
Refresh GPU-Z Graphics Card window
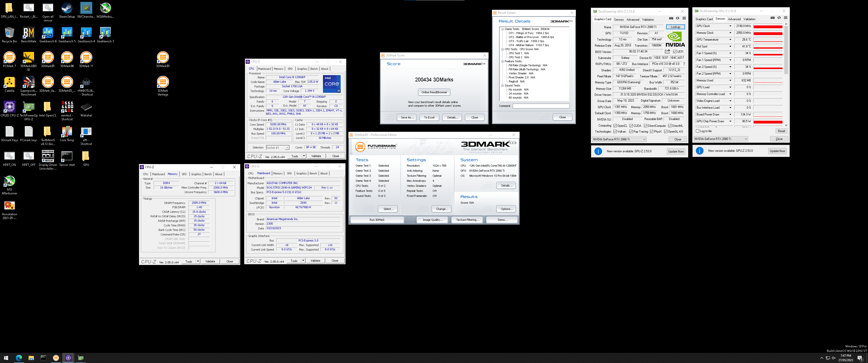point(677,18)
